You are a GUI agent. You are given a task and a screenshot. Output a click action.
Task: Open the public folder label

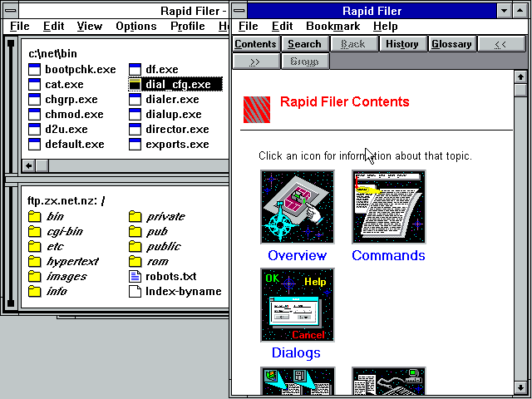point(164,247)
